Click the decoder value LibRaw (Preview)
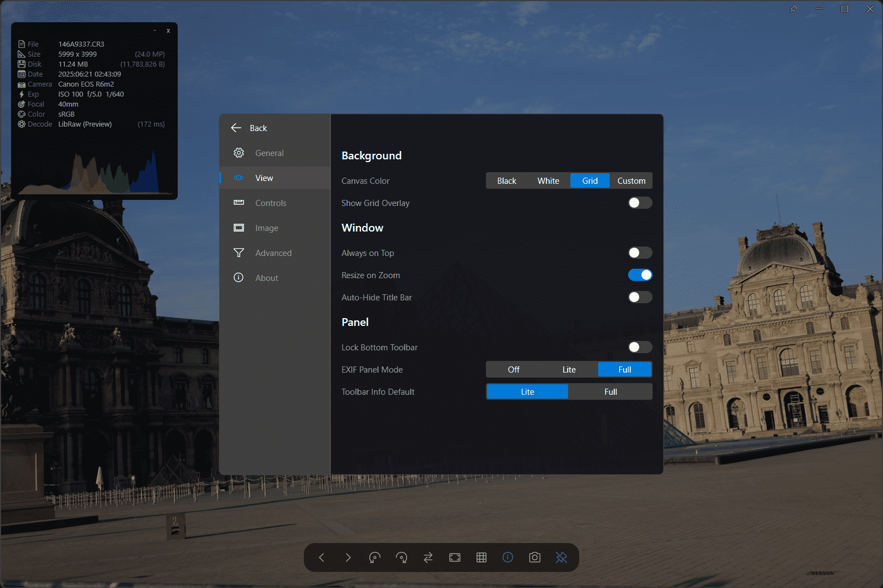 [x=85, y=124]
